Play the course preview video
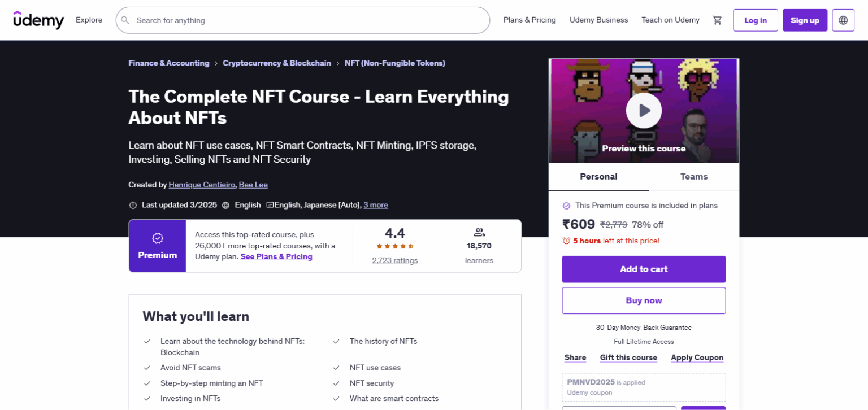868x410 pixels. tap(644, 111)
